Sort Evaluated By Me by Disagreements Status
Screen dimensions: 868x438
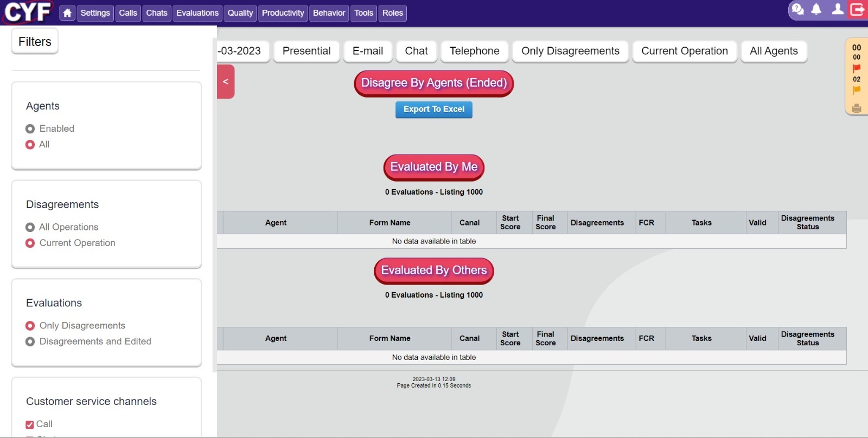[x=812, y=223]
